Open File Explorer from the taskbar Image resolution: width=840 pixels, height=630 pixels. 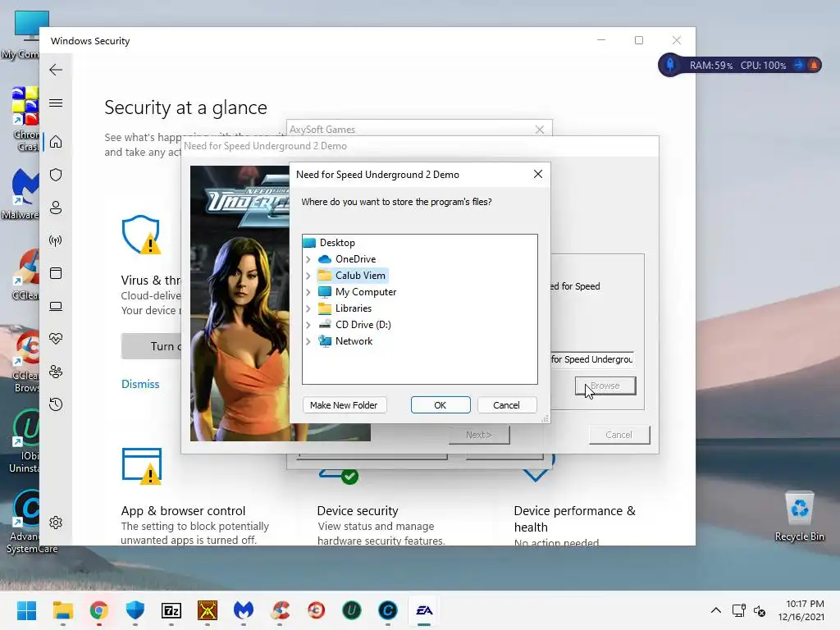coord(62,610)
